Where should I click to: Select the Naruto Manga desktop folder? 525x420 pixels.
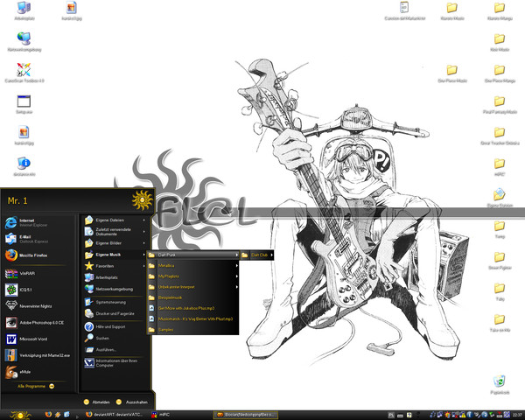500,10
